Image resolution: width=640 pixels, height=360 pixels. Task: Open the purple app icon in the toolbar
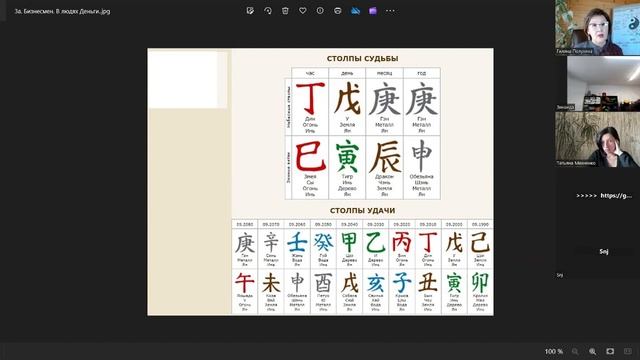pyautogui.click(x=373, y=11)
